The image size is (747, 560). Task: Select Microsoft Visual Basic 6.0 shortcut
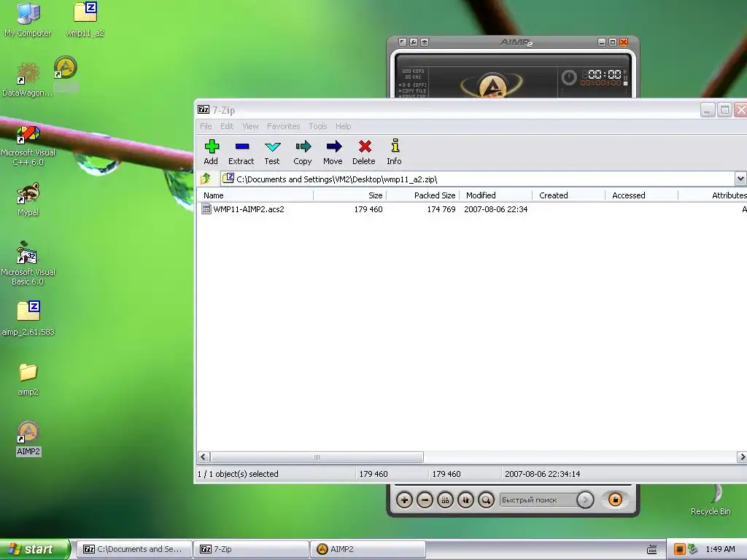pos(28,264)
